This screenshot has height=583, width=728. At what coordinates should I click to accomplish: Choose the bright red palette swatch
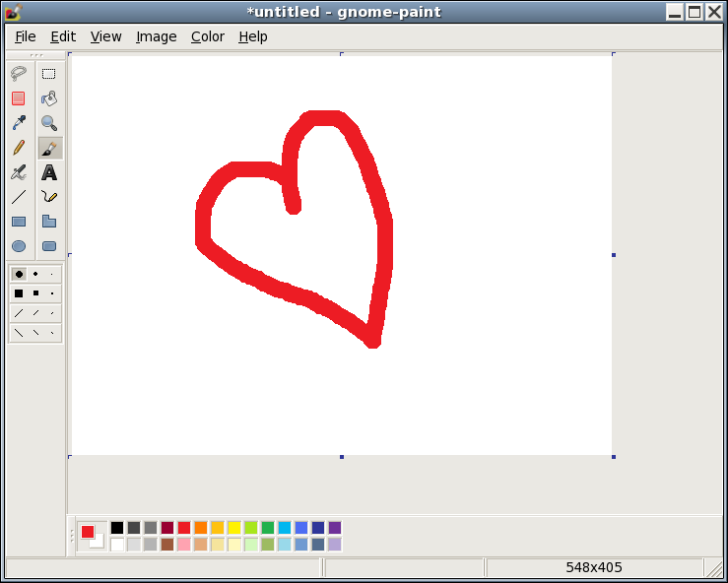point(184,528)
